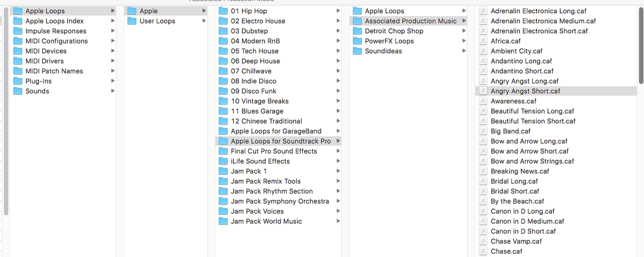Click the Jam Pack Voices folder icon

(223, 211)
